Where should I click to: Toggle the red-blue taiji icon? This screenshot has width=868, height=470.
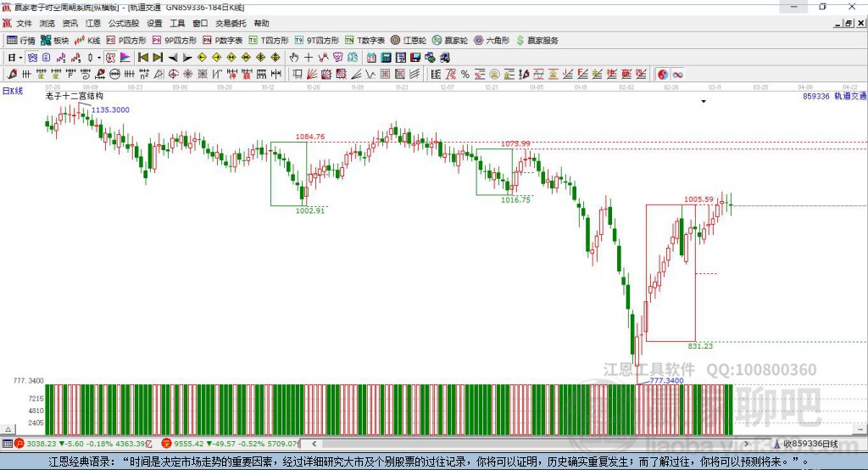[x=663, y=74]
